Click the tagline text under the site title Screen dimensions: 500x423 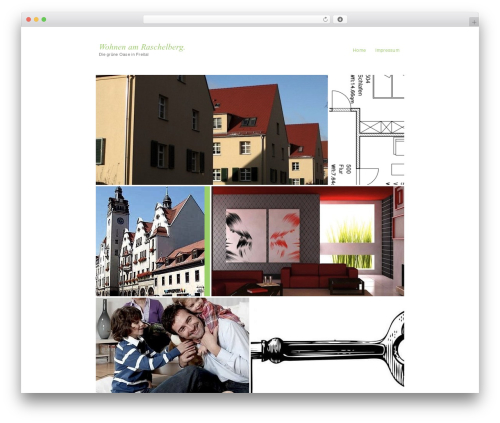124,54
